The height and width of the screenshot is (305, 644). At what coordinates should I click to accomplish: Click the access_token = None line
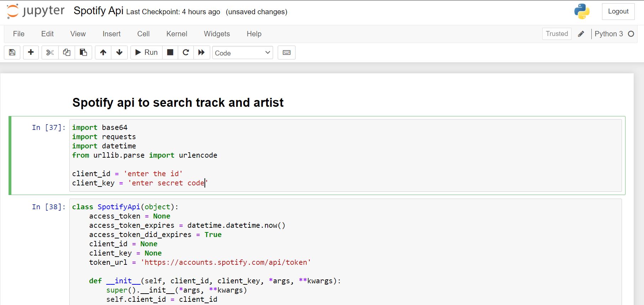tap(130, 216)
